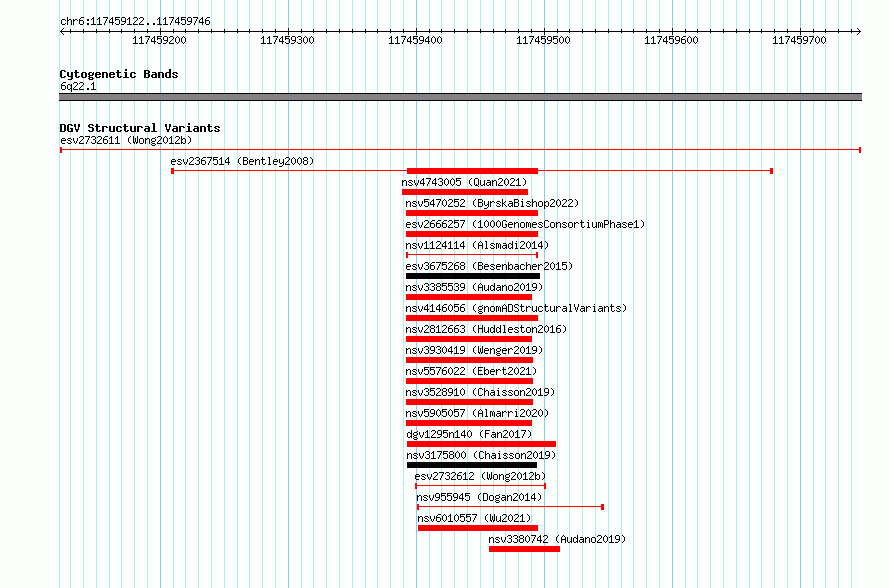Viewport: 890px width, 588px height.
Task: Click the thin red line under nsv1124114
Action: coord(472,255)
